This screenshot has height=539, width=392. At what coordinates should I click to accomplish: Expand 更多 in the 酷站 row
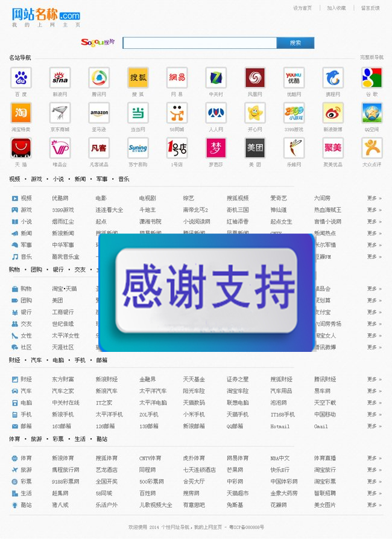(x=374, y=505)
